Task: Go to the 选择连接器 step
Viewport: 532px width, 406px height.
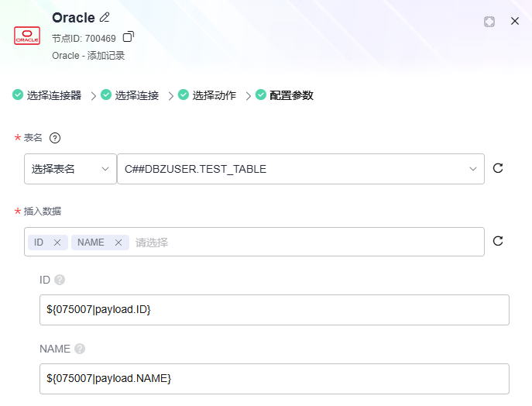Action: point(46,95)
